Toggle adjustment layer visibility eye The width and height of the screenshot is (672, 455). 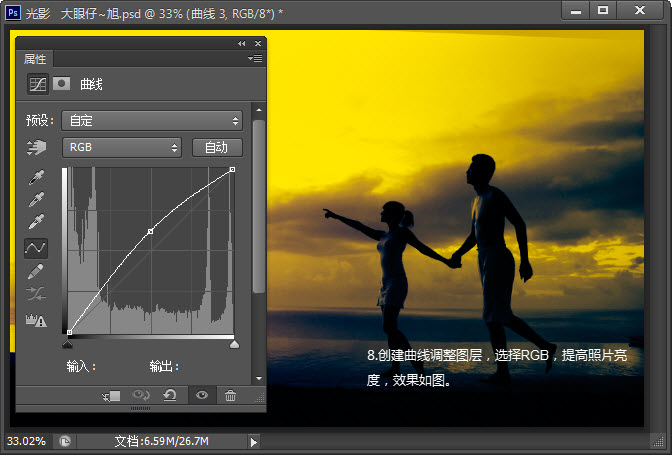point(202,395)
